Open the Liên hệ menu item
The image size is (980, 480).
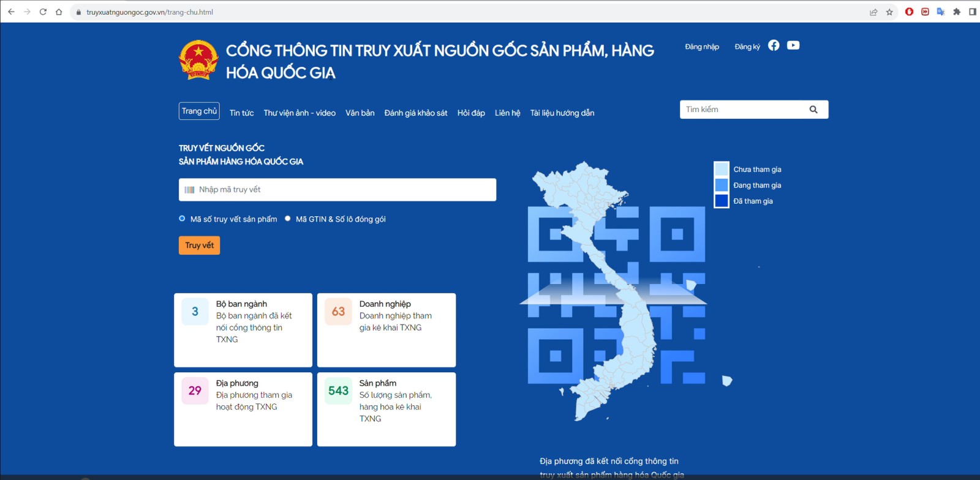coord(508,113)
